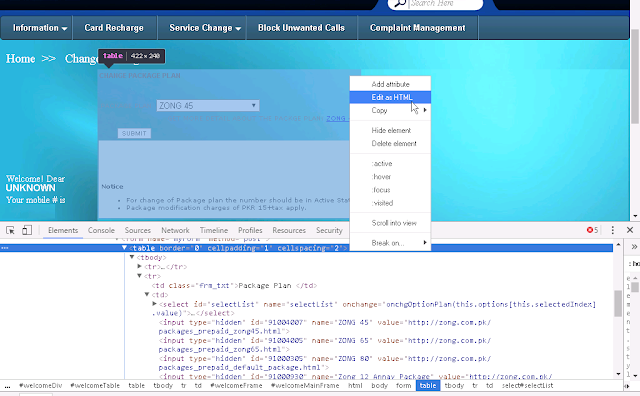640x396 pixels.
Task: Click #welcomeTable in the breadcrumb bar
Action: (95, 386)
